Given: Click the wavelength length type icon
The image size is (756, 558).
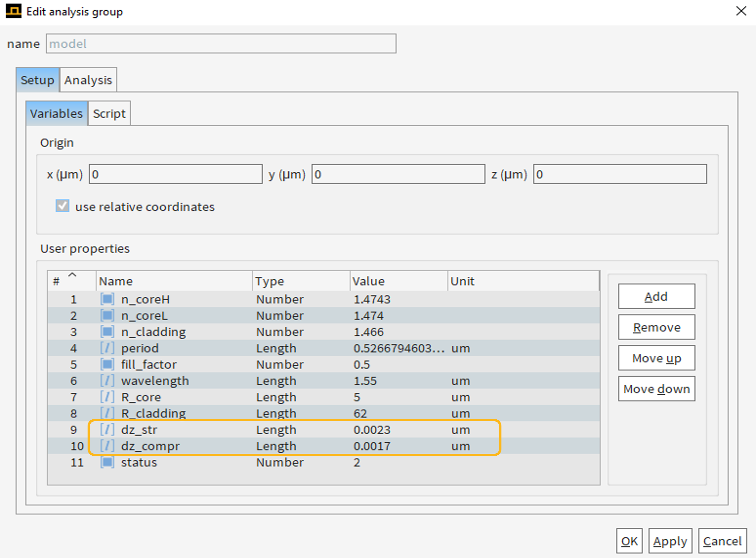Looking at the screenshot, I should pos(107,381).
